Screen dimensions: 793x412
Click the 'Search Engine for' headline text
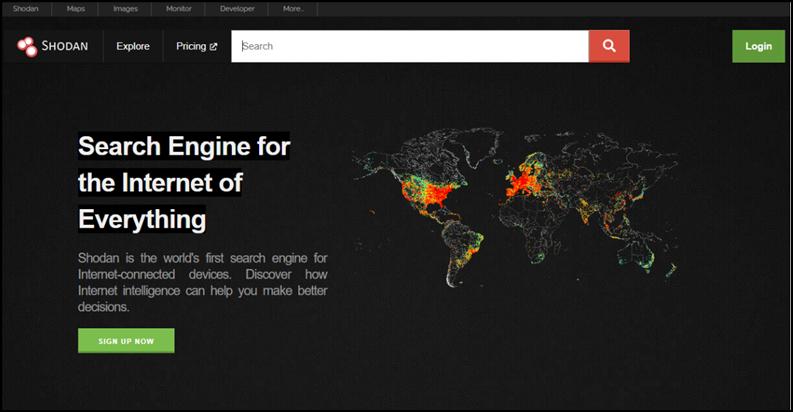tap(184, 146)
